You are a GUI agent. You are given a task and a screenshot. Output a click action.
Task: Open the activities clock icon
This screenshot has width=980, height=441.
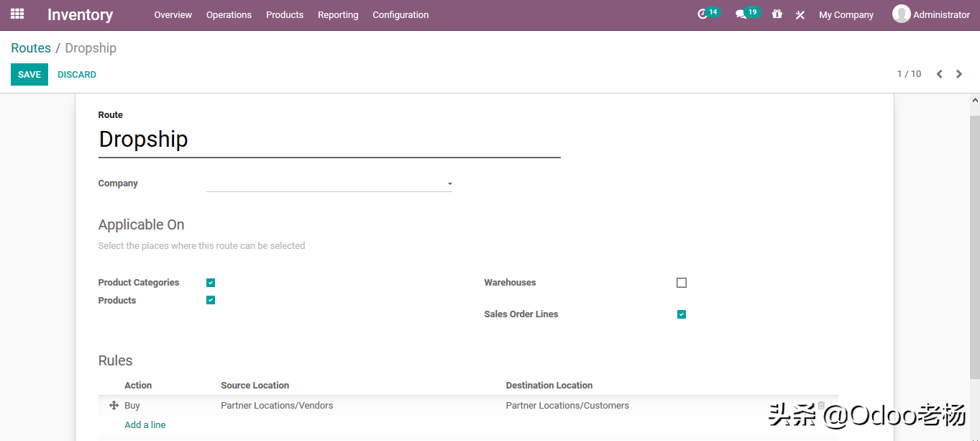click(x=702, y=14)
